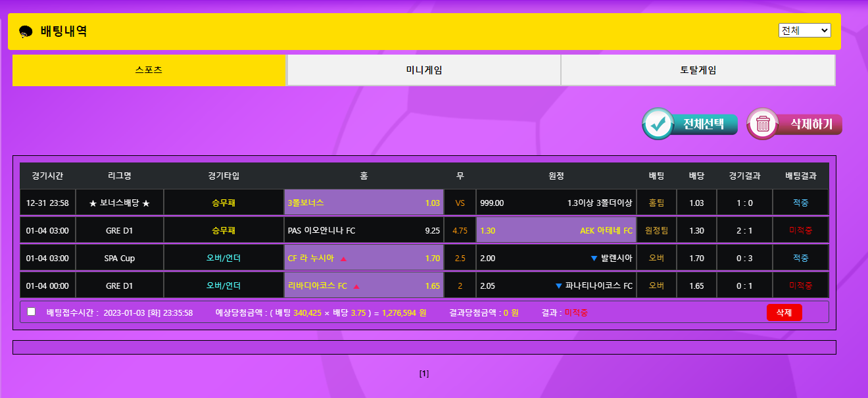Click the ★ 보너스배당 ★ league cell

120,203
